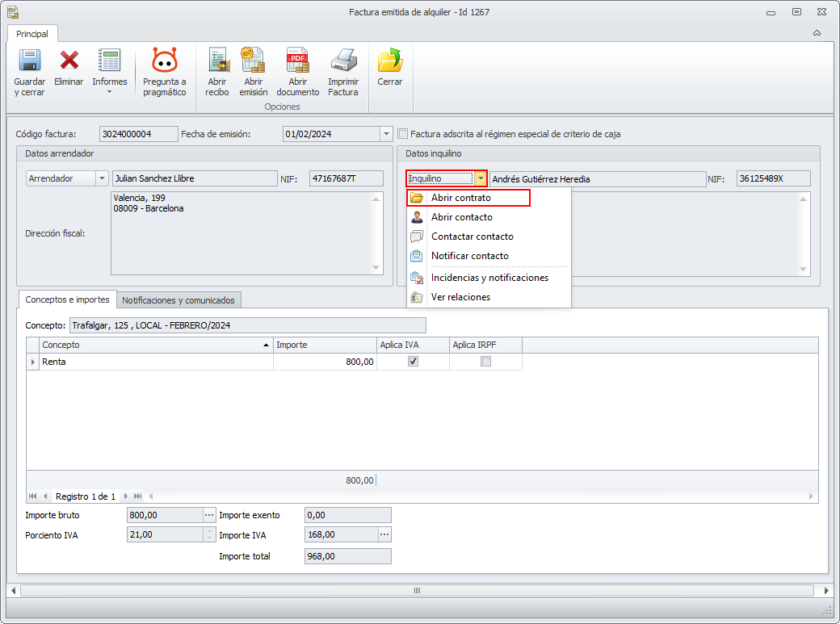The height and width of the screenshot is (624, 840).
Task: Click the person icon beside Abrir contacto
Action: coord(417,217)
